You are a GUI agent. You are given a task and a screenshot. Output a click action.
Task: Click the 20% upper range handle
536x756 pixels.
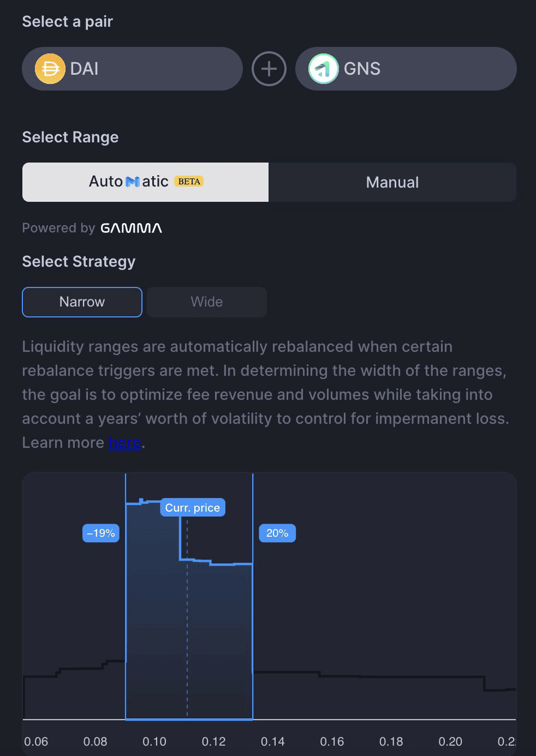(277, 533)
